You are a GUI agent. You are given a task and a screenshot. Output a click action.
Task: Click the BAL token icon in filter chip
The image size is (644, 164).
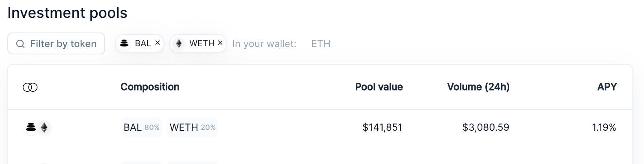point(125,43)
